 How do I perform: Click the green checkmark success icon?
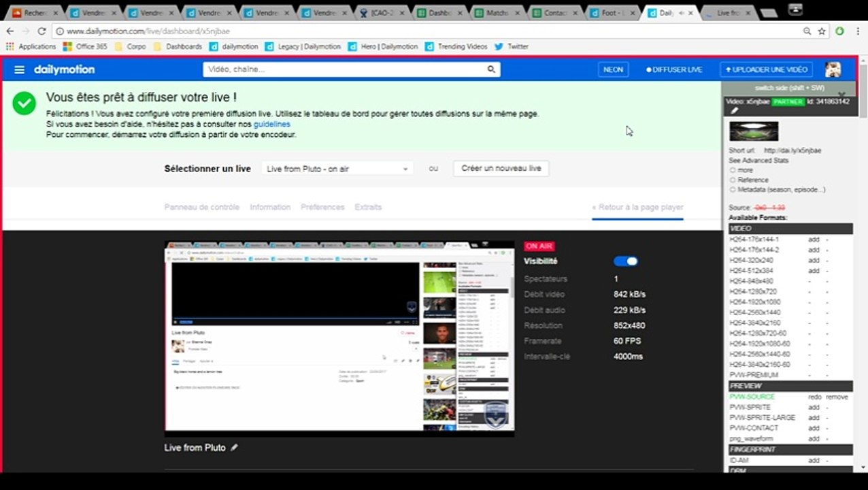[x=24, y=103]
